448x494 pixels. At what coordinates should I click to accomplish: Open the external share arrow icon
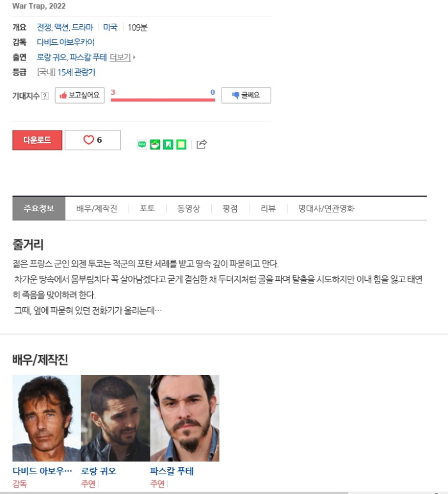202,144
